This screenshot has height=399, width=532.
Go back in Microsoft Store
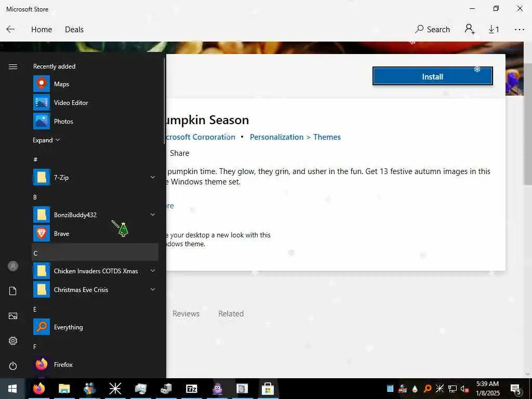[10, 29]
